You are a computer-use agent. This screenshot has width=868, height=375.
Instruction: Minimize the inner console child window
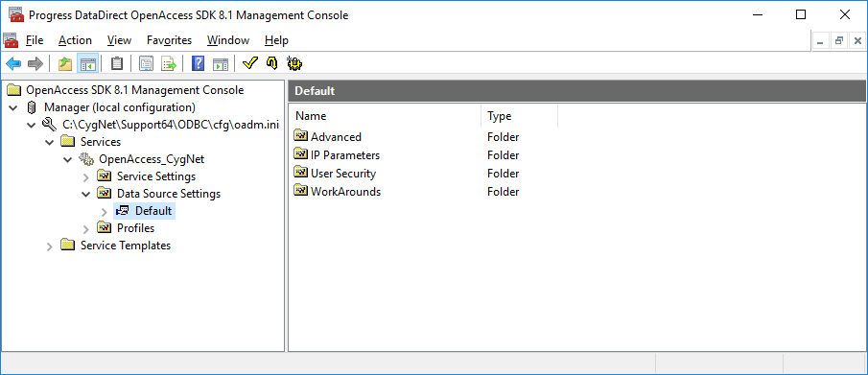(820, 41)
